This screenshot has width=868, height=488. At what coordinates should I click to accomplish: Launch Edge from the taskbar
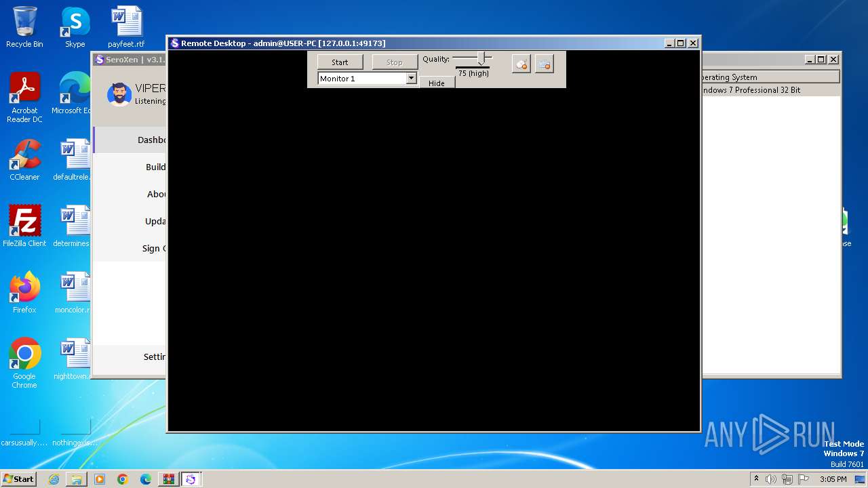pyautogui.click(x=146, y=479)
